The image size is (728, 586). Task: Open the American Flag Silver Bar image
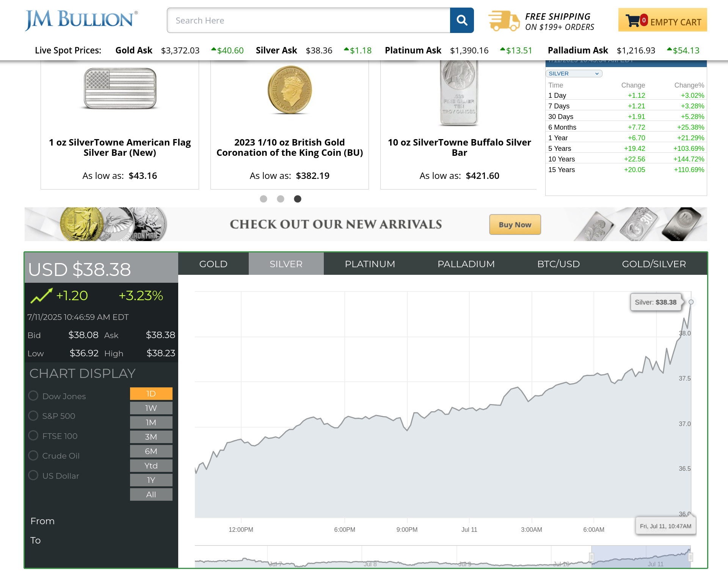click(120, 88)
